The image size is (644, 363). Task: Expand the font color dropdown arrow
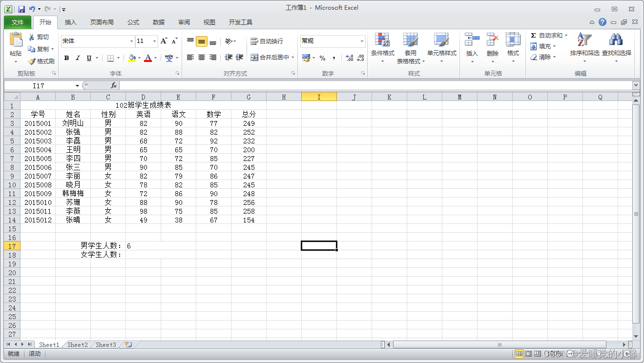point(156,58)
